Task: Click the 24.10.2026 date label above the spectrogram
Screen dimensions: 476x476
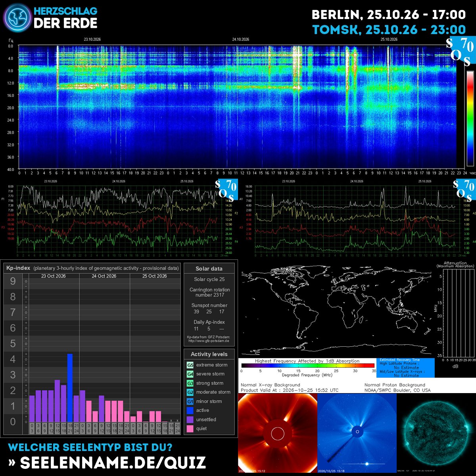Action: [240, 39]
